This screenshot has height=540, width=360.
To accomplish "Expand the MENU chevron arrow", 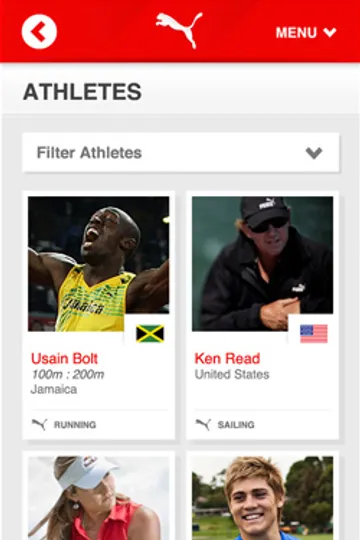I will [x=330, y=32].
